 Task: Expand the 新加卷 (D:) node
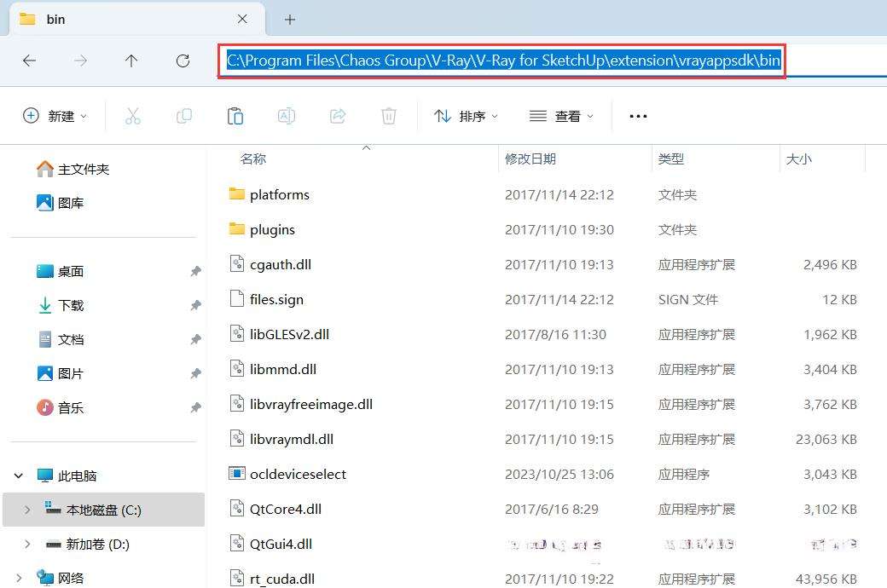click(x=27, y=544)
